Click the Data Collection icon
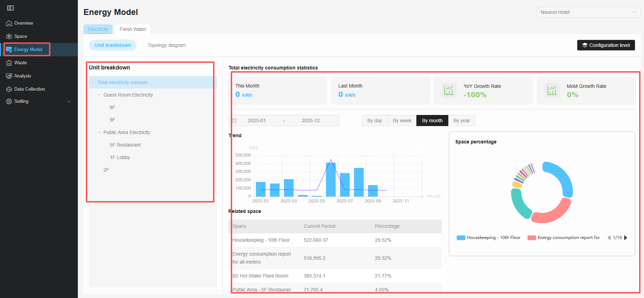Image resolution: width=644 pixels, height=298 pixels. pyautogui.click(x=9, y=89)
